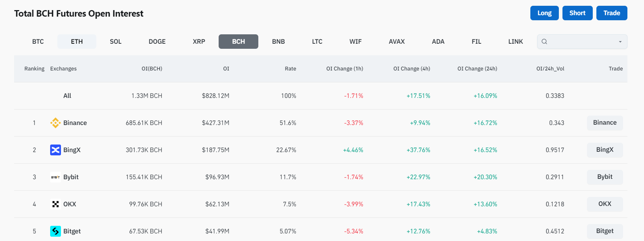The width and height of the screenshot is (644, 241).
Task: Click the blue Short button
Action: 578,13
